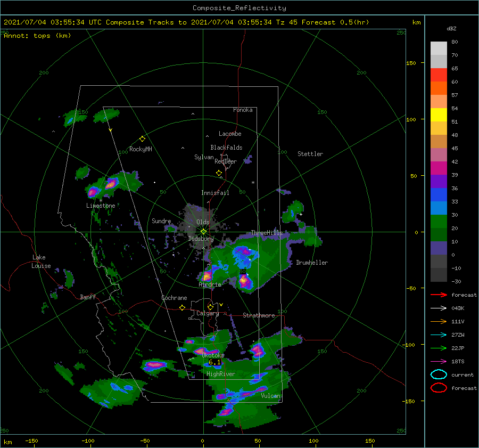The height and width of the screenshot is (448, 479).
Task: Click the Cochrane label
Action: tap(174, 298)
